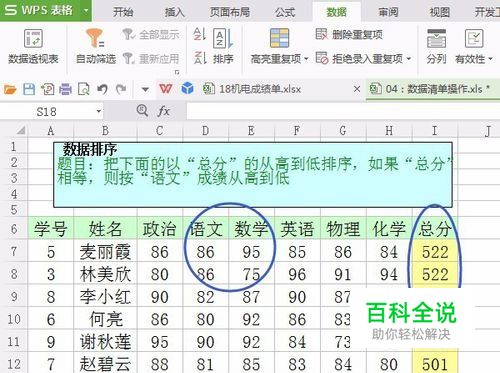Viewport: 500px width, 373px height.
Task: Select column A header
Action: pyautogui.click(x=51, y=131)
